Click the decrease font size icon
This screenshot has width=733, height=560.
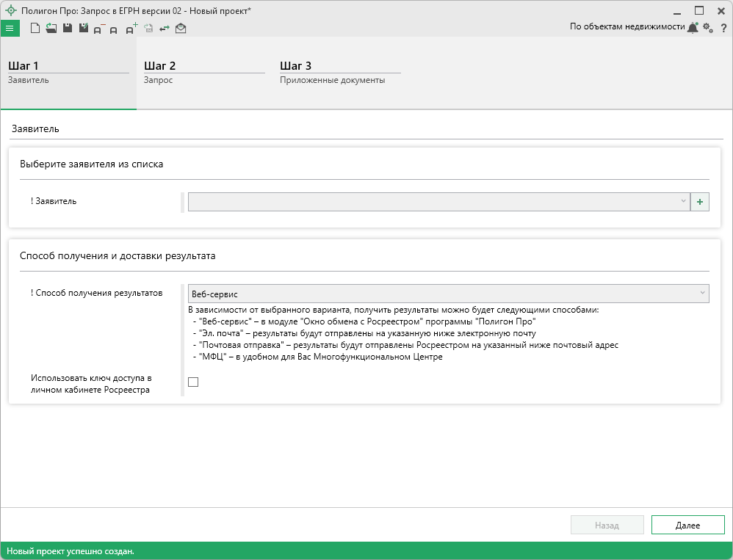click(99, 29)
